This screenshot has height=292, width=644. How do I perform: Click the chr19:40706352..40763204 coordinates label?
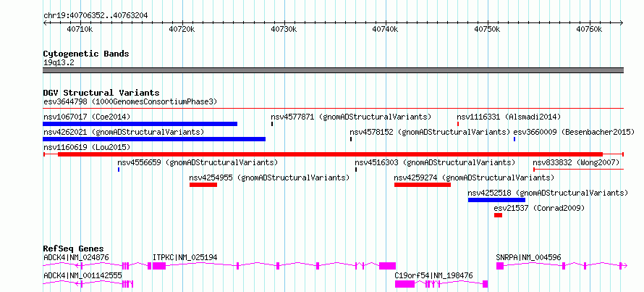point(96,16)
